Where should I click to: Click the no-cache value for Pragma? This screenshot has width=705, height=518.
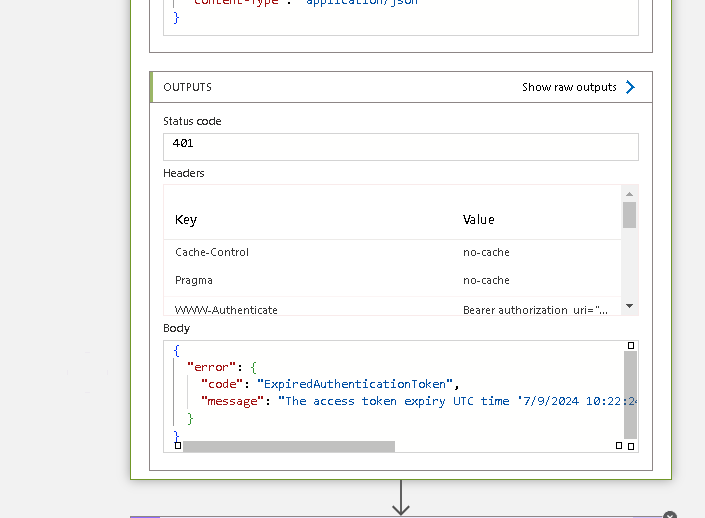486,280
